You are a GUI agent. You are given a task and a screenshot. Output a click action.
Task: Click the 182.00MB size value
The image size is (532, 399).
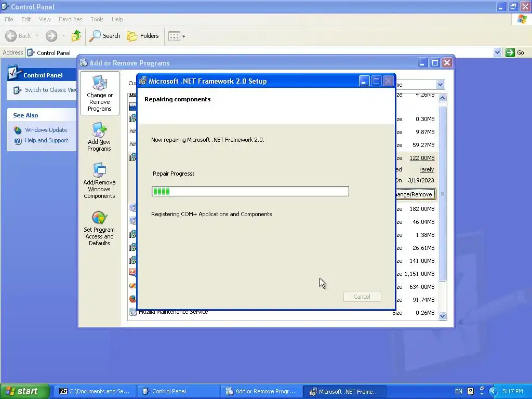422,209
